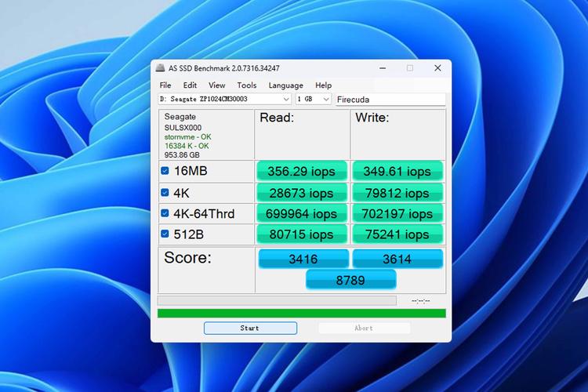Disable the 4K-64Thrd test checkbox

click(165, 213)
